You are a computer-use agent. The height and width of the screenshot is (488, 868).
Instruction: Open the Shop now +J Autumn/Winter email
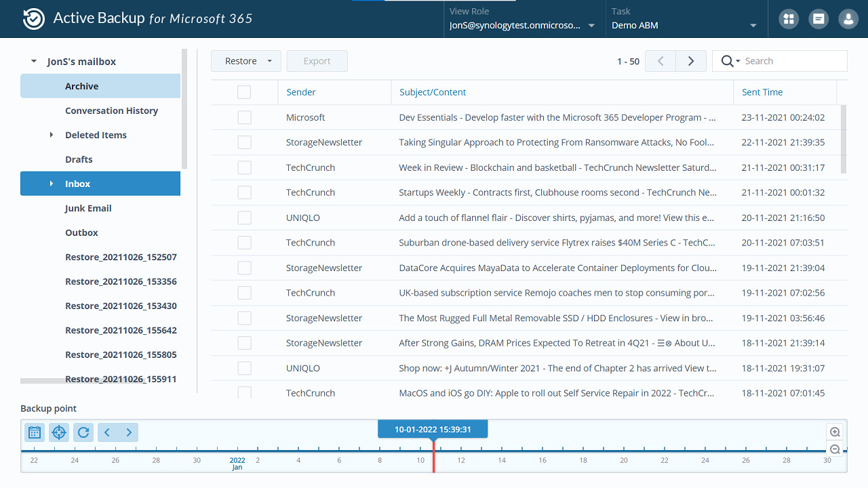[557, 368]
